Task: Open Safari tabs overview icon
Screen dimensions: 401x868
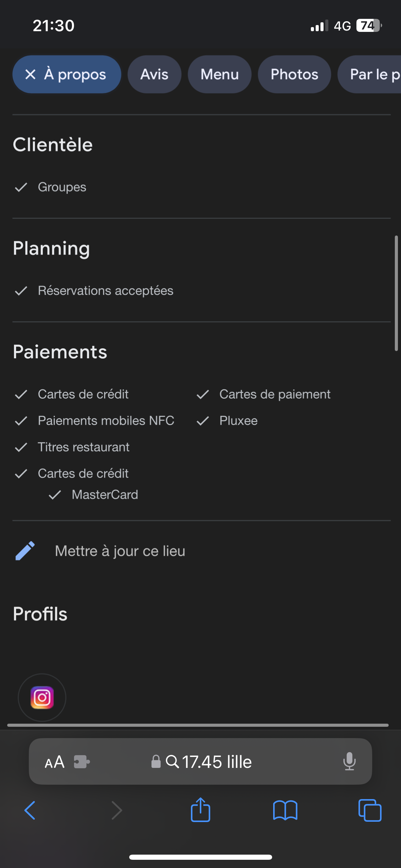Action: click(369, 810)
